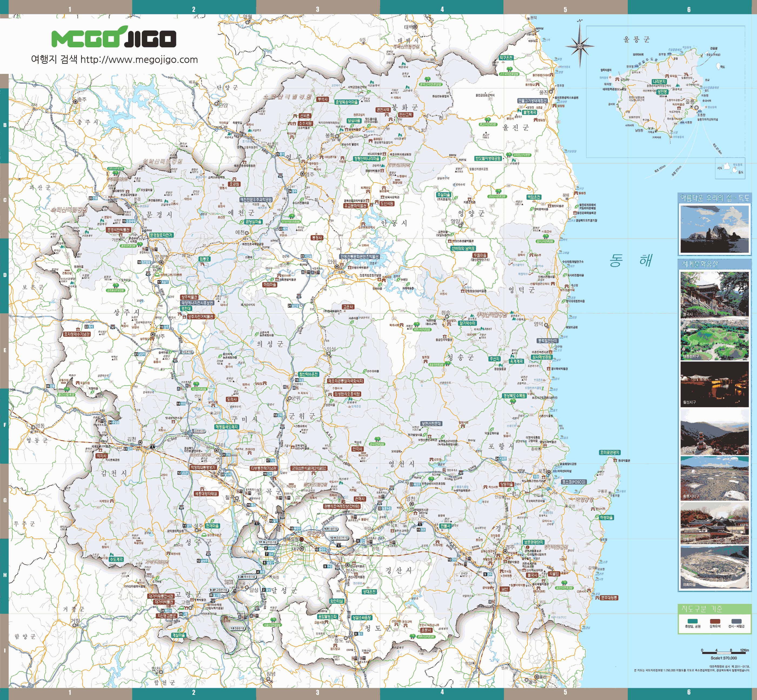
Task: Click the green 휴양림, 공원 legend swatch
Action: (x=692, y=621)
